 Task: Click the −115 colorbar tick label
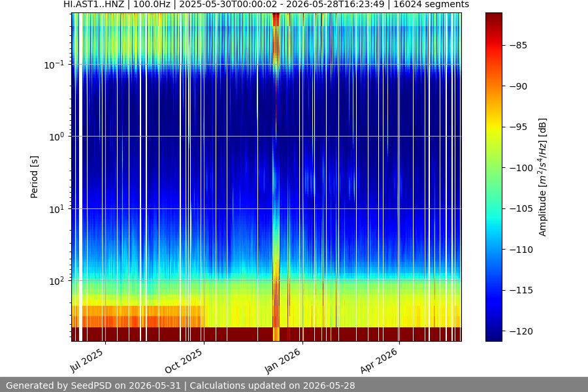521,290
